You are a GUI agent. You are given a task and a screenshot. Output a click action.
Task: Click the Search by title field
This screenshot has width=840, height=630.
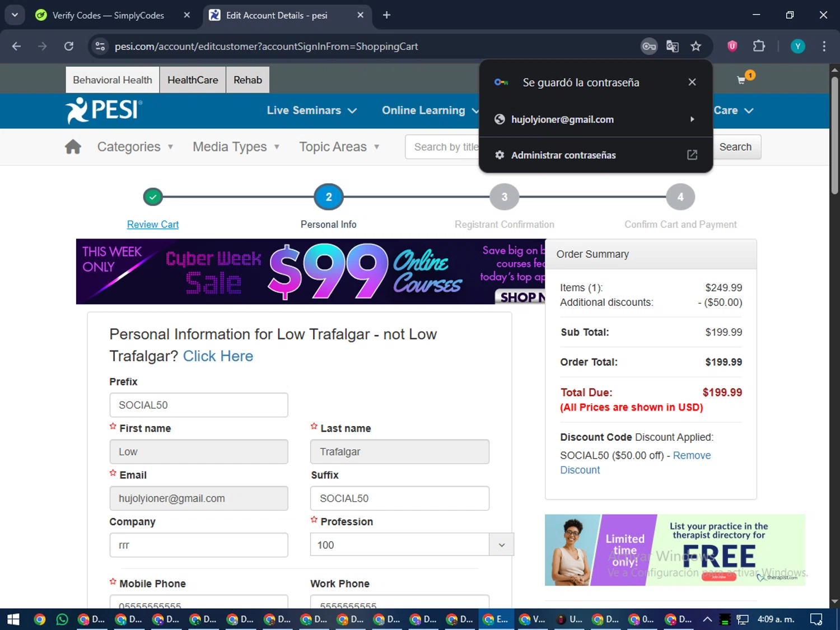click(x=442, y=147)
